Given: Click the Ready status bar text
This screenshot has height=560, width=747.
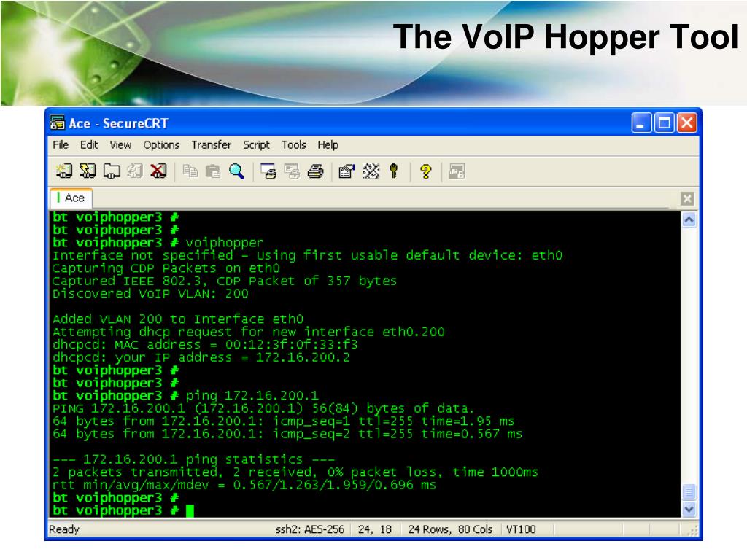Looking at the screenshot, I should [x=64, y=529].
